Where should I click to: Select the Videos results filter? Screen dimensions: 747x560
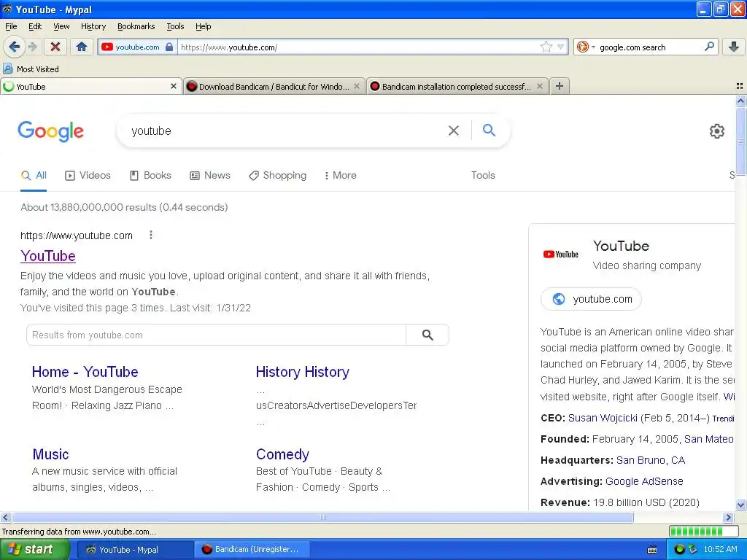[88, 175]
